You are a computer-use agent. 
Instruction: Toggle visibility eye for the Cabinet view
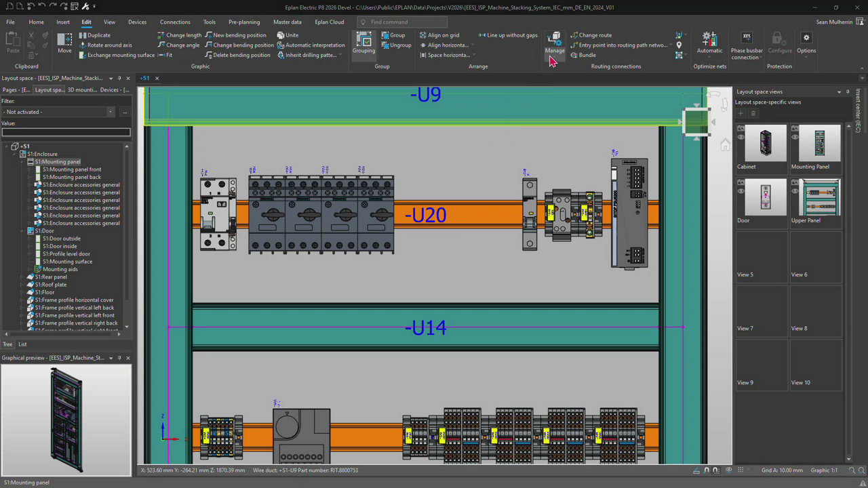click(741, 137)
